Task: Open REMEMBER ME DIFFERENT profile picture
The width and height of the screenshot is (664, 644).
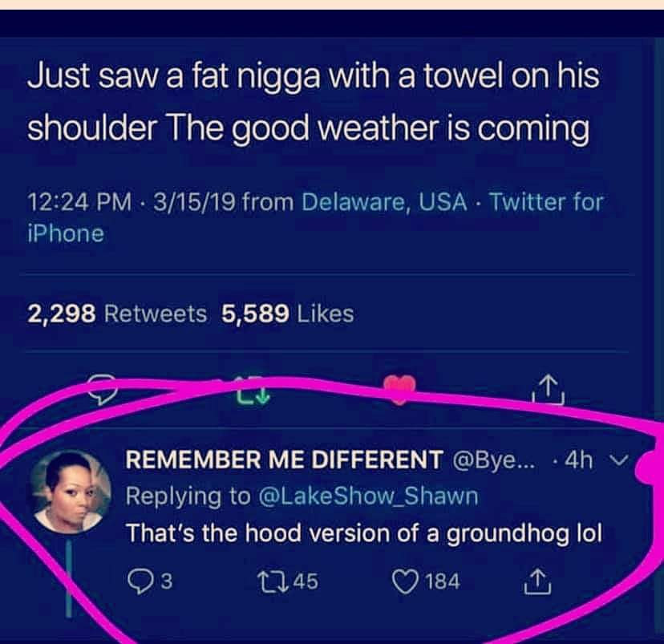Action: [x=69, y=492]
